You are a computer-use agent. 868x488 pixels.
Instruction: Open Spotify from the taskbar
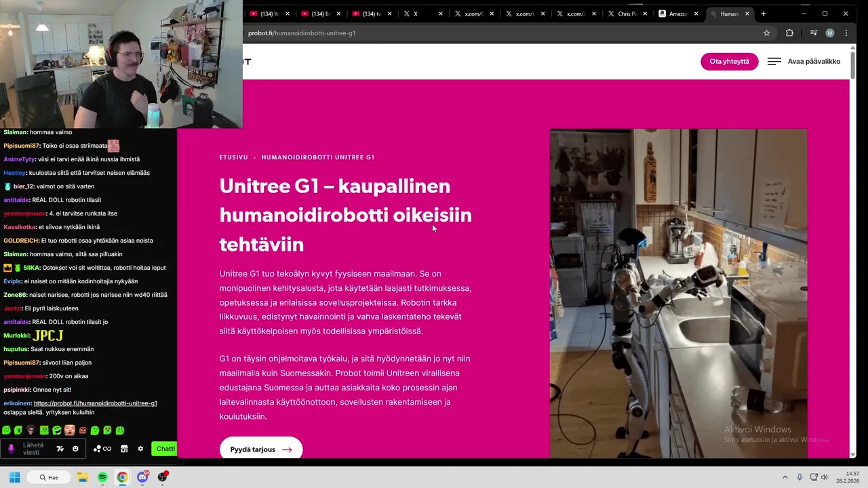(x=102, y=477)
